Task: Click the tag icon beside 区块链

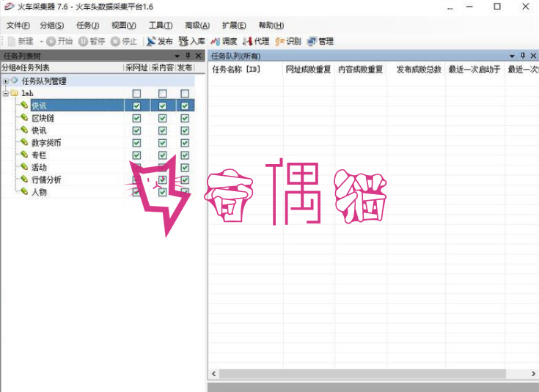Action: point(24,117)
